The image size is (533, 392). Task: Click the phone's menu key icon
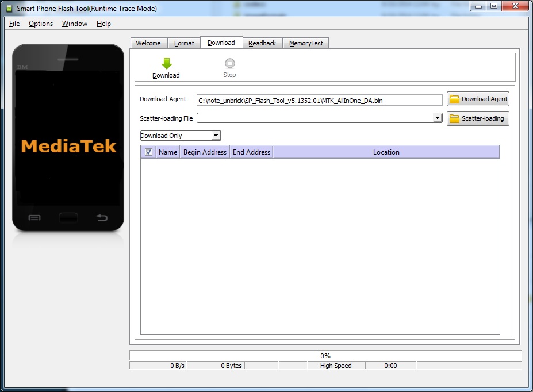[34, 217]
